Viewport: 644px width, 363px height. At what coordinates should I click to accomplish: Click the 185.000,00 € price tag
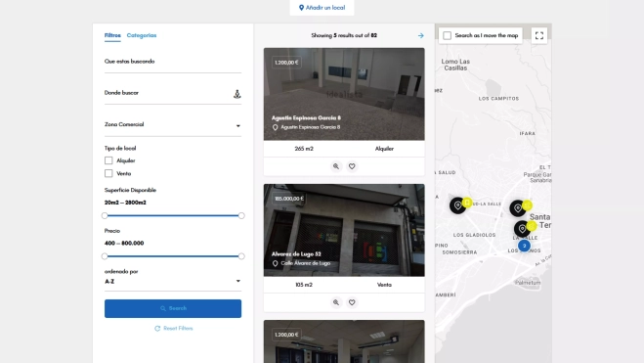click(x=289, y=199)
